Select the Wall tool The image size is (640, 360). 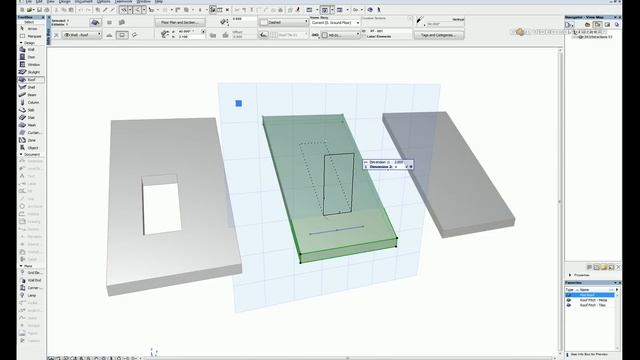click(31, 49)
